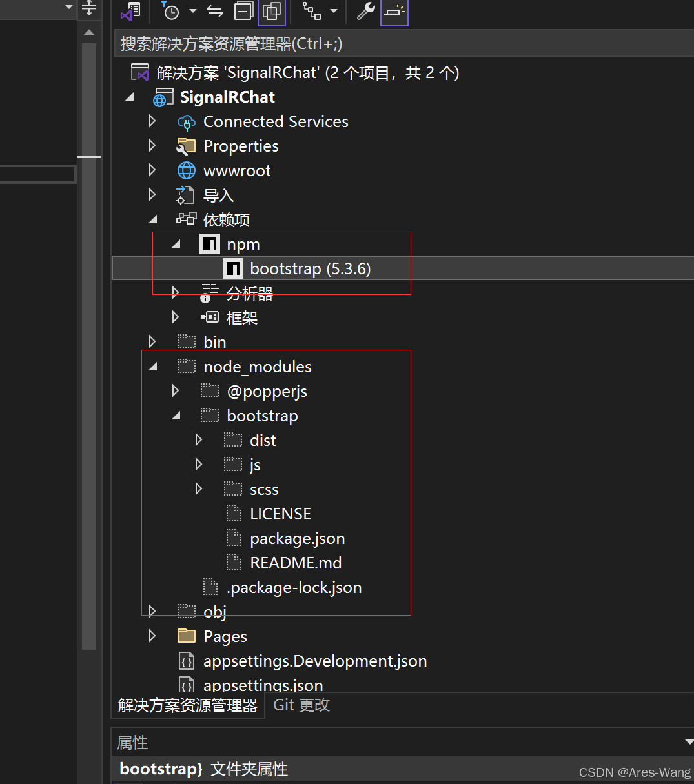Collapse the node_modules folder arrow
This screenshot has width=694, height=784.
[153, 367]
